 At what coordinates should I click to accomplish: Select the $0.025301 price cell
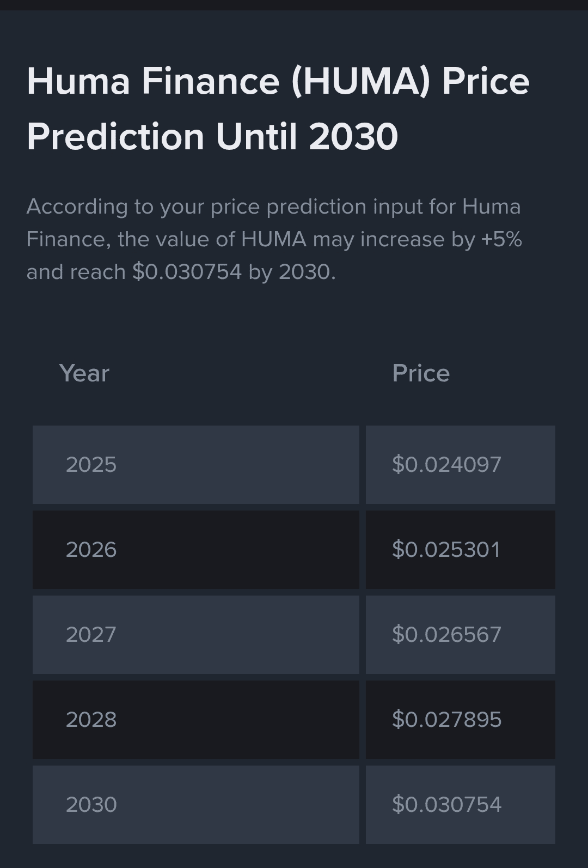pos(461,550)
